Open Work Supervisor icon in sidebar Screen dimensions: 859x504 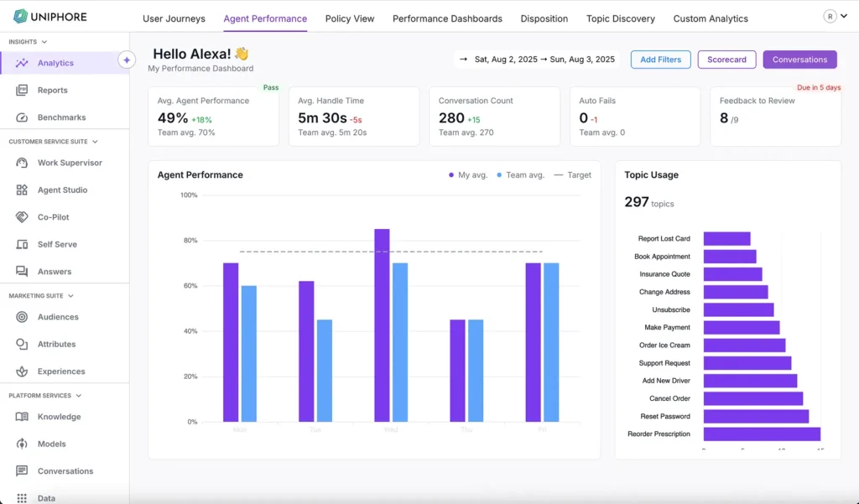click(22, 163)
